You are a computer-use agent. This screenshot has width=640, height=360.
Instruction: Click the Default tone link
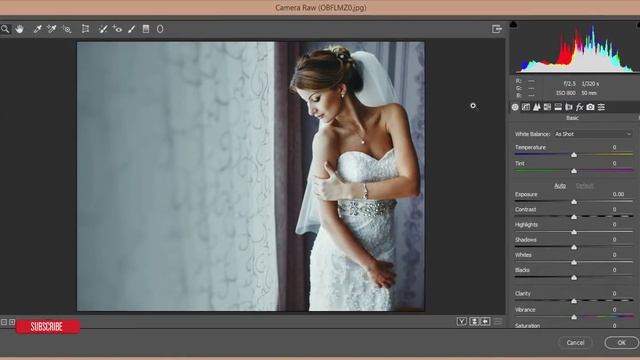point(584,186)
